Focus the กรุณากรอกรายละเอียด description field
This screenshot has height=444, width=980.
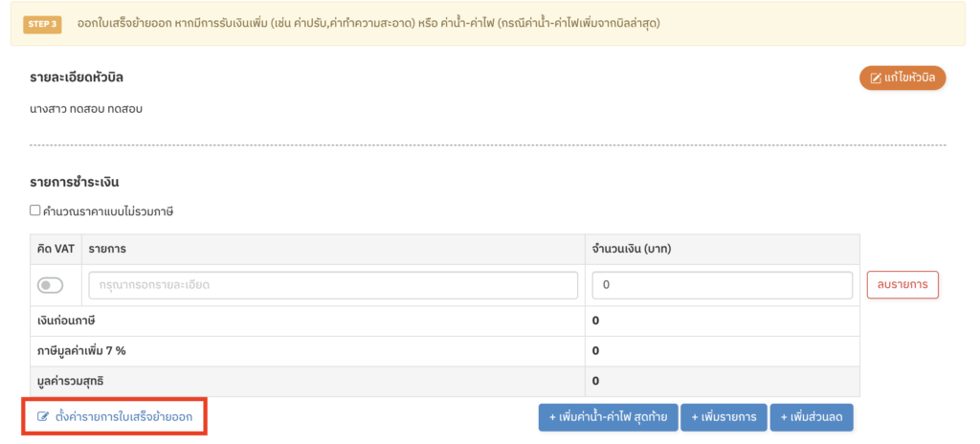[333, 285]
